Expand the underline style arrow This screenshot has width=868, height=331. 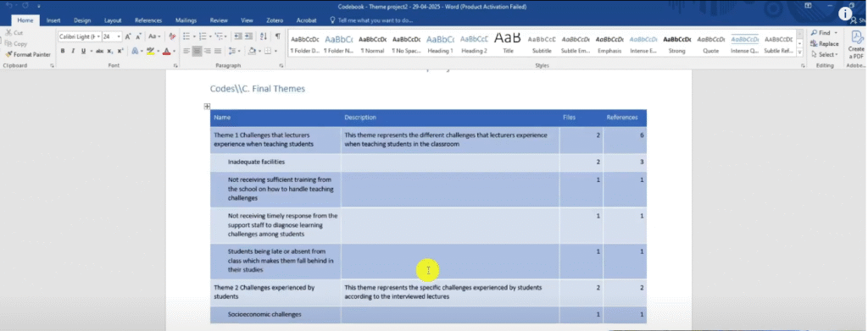coord(91,51)
